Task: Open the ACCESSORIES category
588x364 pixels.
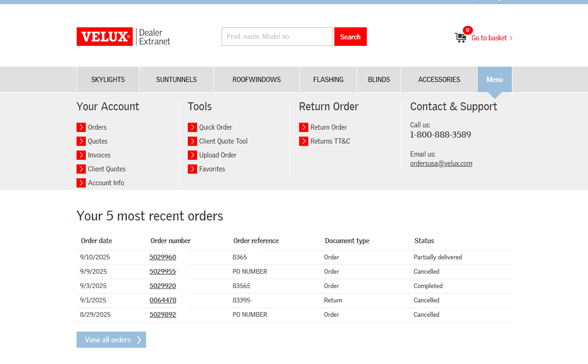Action: [x=439, y=80]
